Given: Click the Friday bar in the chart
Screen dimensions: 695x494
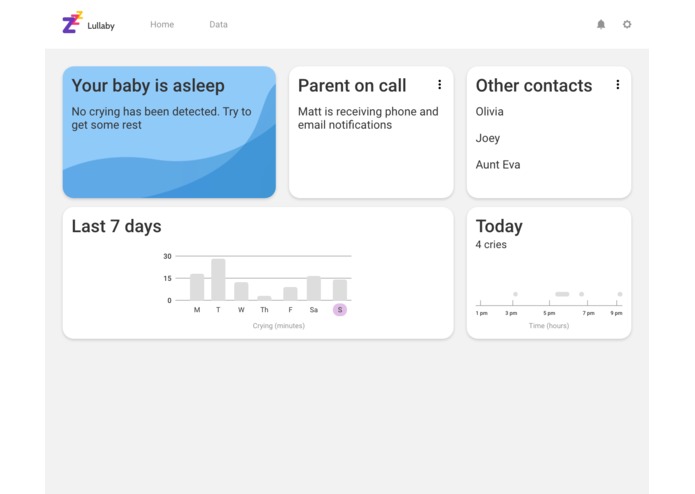Looking at the screenshot, I should pyautogui.click(x=290, y=294).
